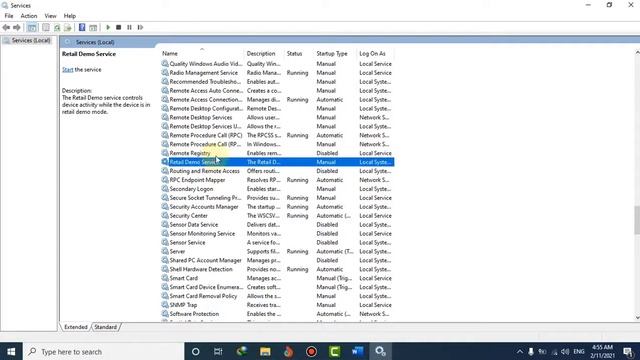Select RPC Endpoint Mapper row

coord(278,180)
